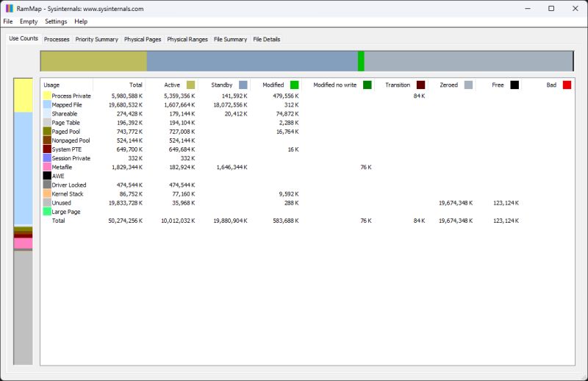
Task: Open the Help menu
Action: tap(81, 21)
